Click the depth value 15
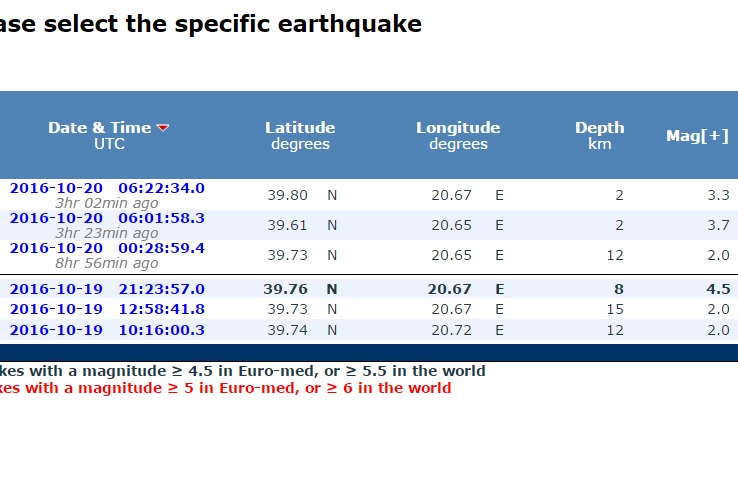This screenshot has height=494, width=738. (x=615, y=309)
